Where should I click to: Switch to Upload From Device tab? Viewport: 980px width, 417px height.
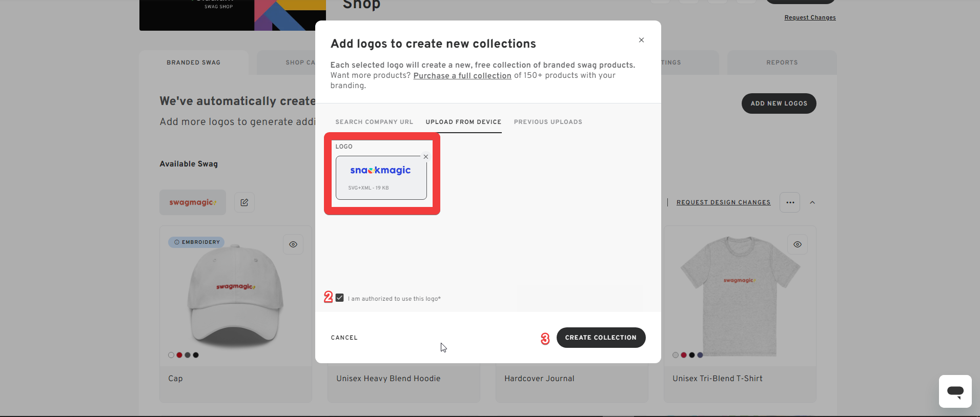(x=463, y=122)
